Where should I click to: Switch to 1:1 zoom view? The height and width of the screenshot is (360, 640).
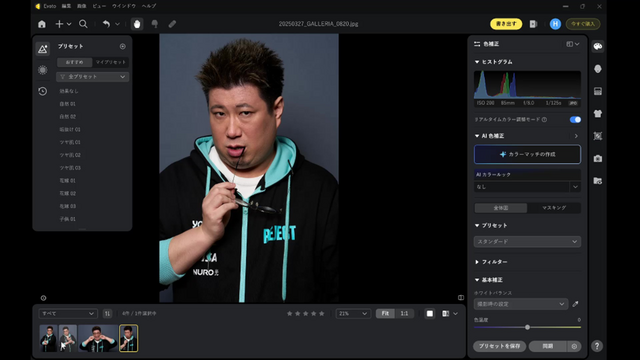pyautogui.click(x=404, y=313)
